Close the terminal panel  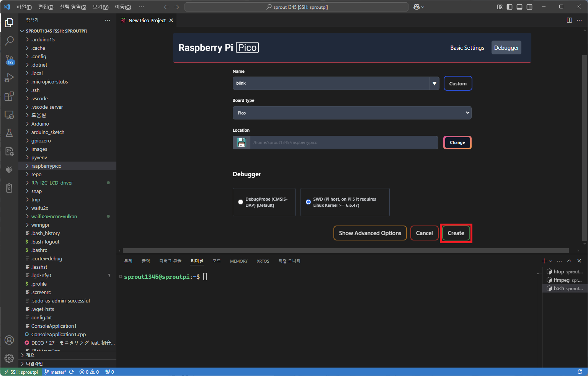(x=579, y=261)
